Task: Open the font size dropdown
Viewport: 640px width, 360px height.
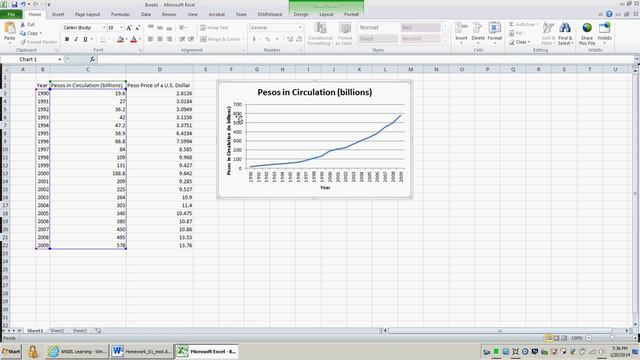Action: (121, 27)
